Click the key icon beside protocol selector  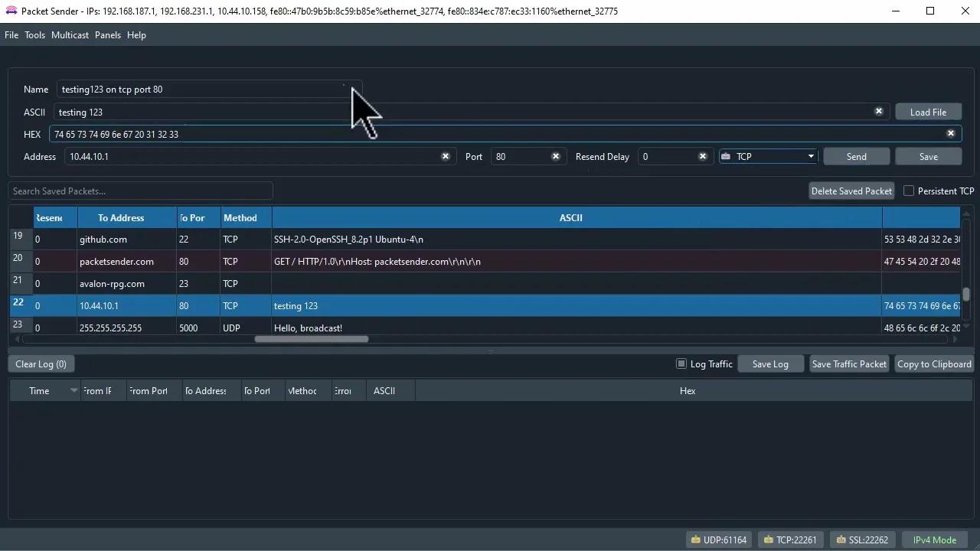click(x=726, y=156)
